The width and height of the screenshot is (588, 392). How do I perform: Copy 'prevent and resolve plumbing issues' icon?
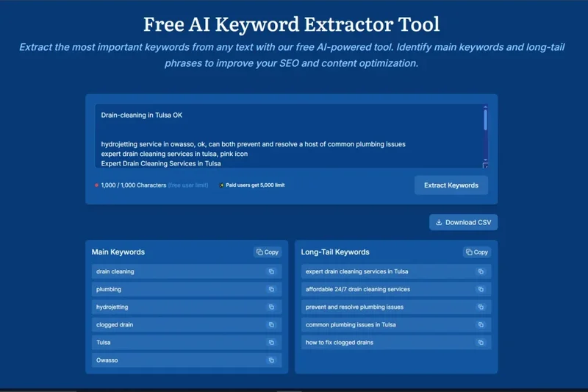pos(481,307)
